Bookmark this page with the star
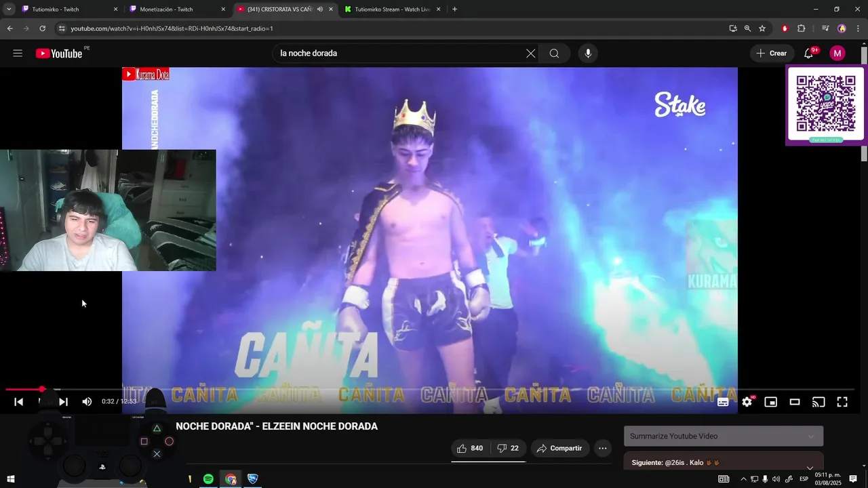Screen dimensions: 868x488 pos(762,28)
